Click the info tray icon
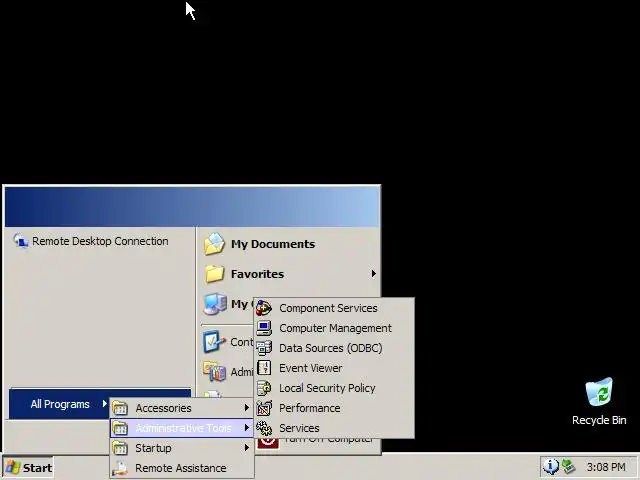Image resolution: width=640 pixels, height=480 pixels. 551,466
